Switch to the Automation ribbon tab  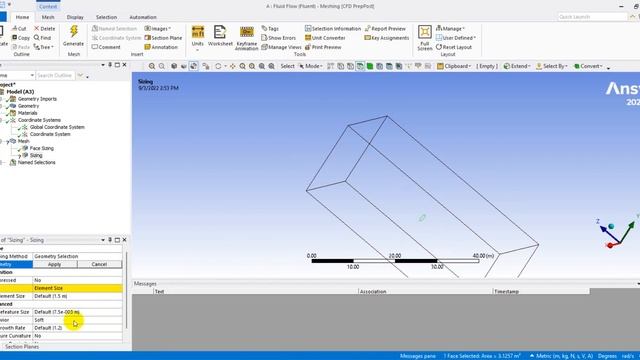coord(143,17)
